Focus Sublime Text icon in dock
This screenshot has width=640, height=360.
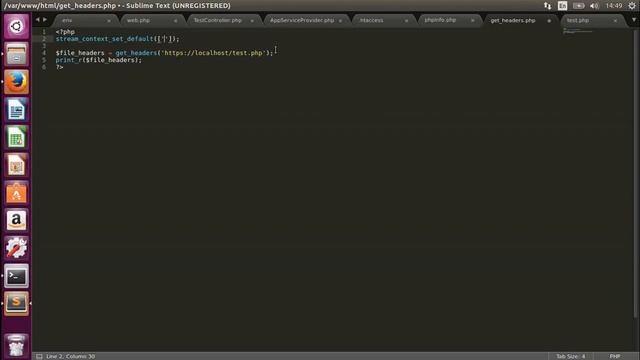tap(16, 303)
